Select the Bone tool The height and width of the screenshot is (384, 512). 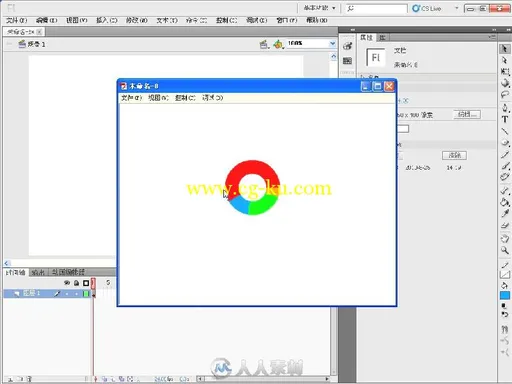point(505,191)
